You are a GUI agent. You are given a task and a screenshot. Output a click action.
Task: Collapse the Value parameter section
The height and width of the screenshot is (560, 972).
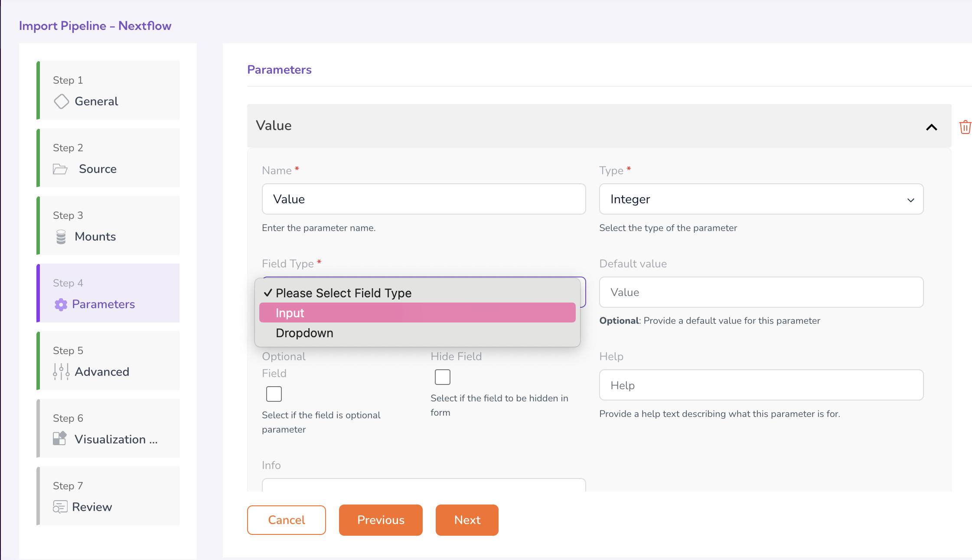point(931,127)
